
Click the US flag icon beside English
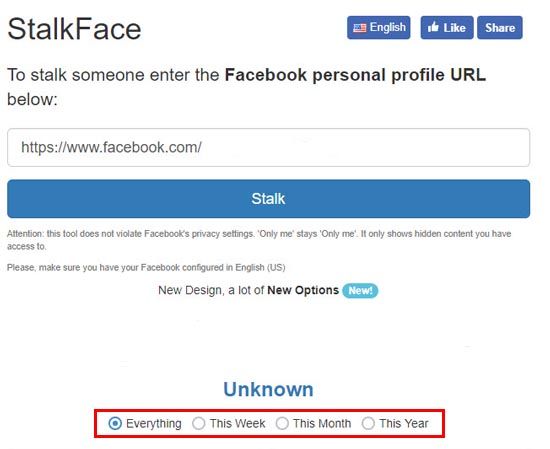[x=359, y=28]
